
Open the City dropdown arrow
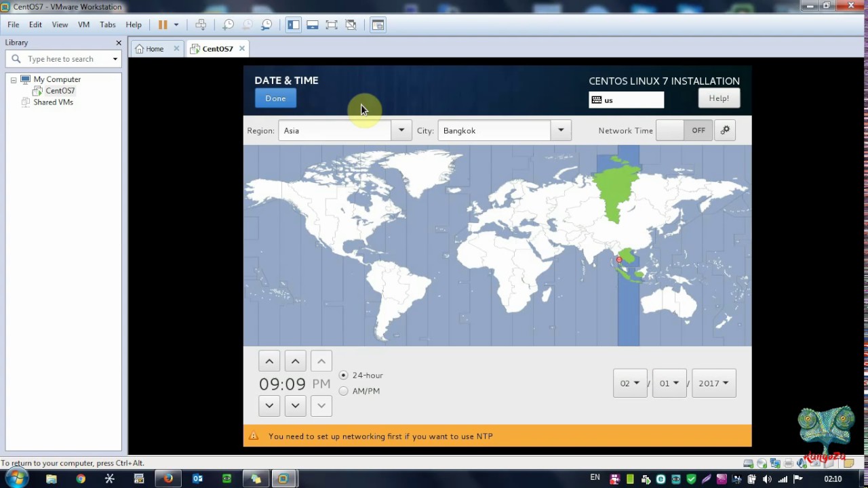click(x=561, y=131)
